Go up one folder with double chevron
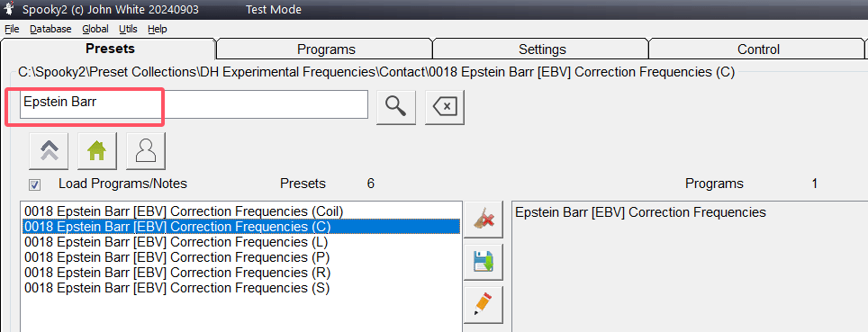 [49, 150]
